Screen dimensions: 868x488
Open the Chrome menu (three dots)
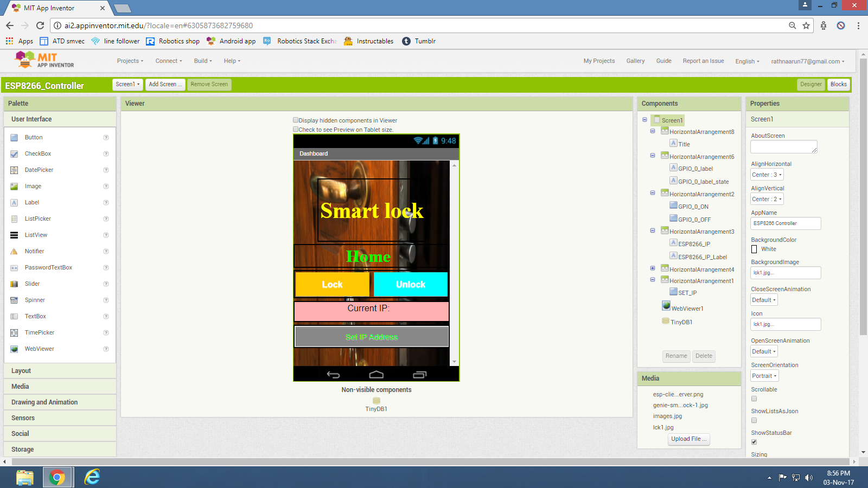tap(858, 25)
